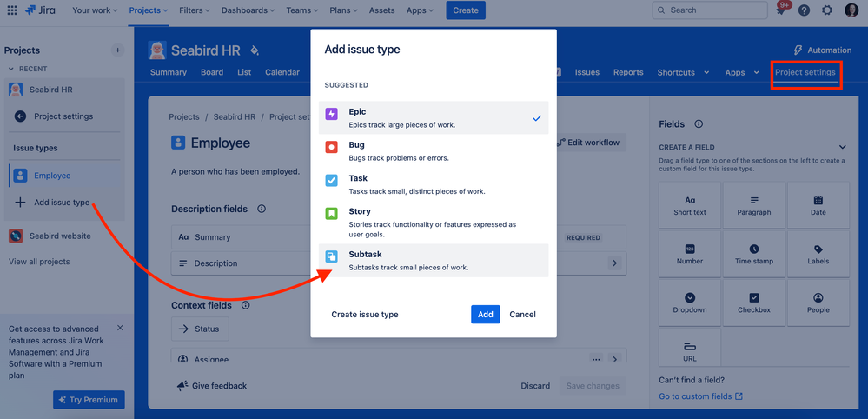Image resolution: width=868 pixels, height=419 pixels.
Task: Collapse the Recent projects group
Action: (11, 70)
